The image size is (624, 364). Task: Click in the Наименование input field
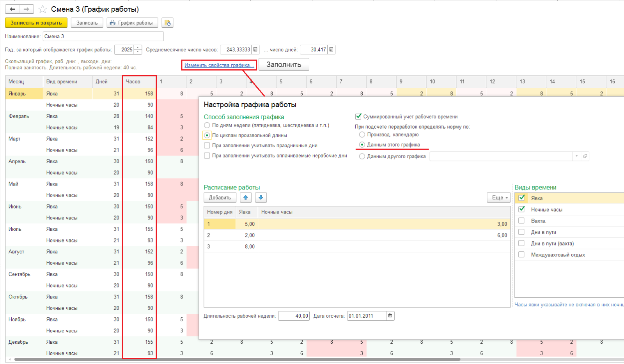103,36
